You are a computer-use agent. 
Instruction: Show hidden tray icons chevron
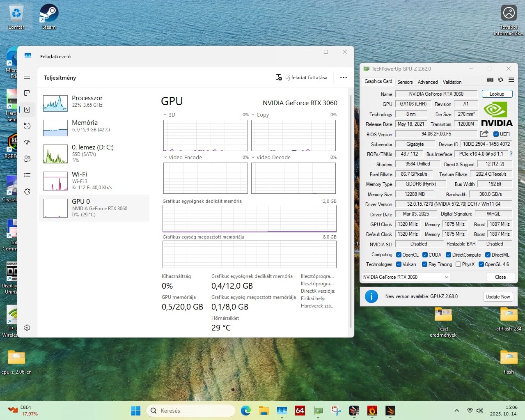pyautogui.click(x=456, y=411)
